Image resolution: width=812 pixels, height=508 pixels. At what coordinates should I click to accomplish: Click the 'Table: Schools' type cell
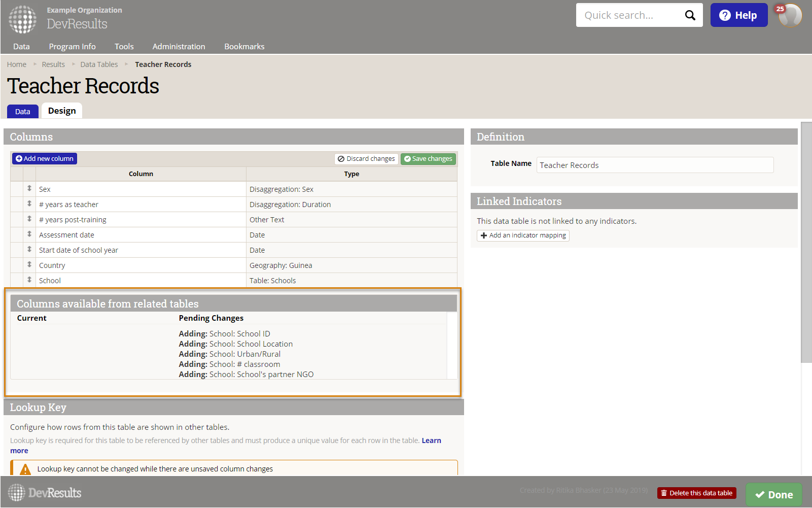(x=351, y=280)
